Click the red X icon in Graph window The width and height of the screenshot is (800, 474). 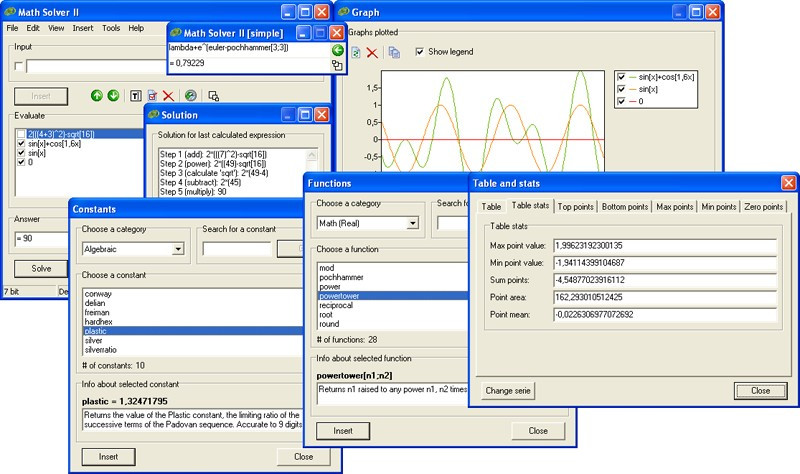point(372,53)
